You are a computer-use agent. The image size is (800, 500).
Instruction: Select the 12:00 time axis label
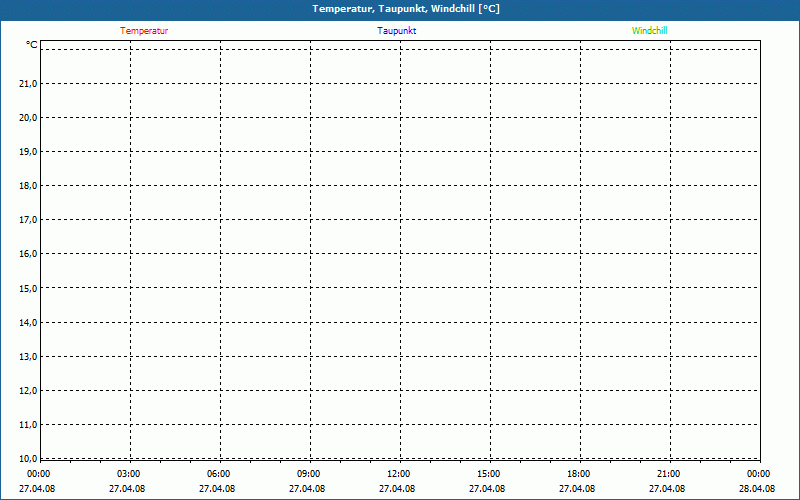(399, 474)
